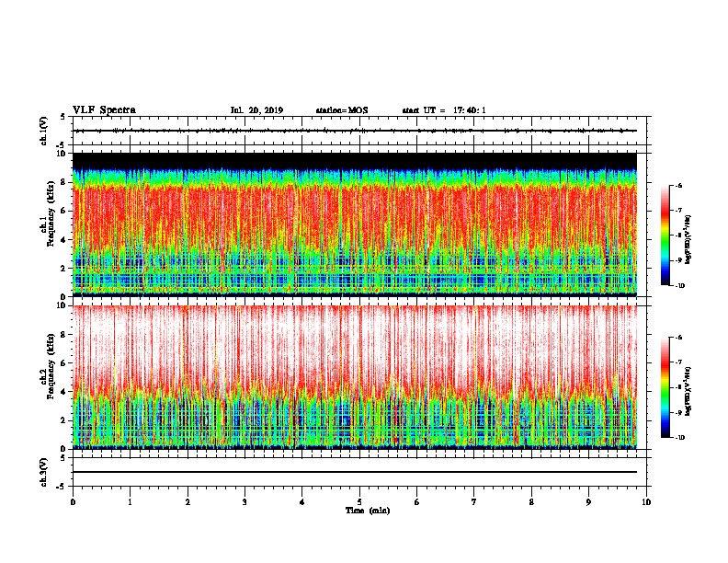
Task: Click the "-6" tick on ch.2 color bar
Action: pyautogui.click(x=678, y=338)
